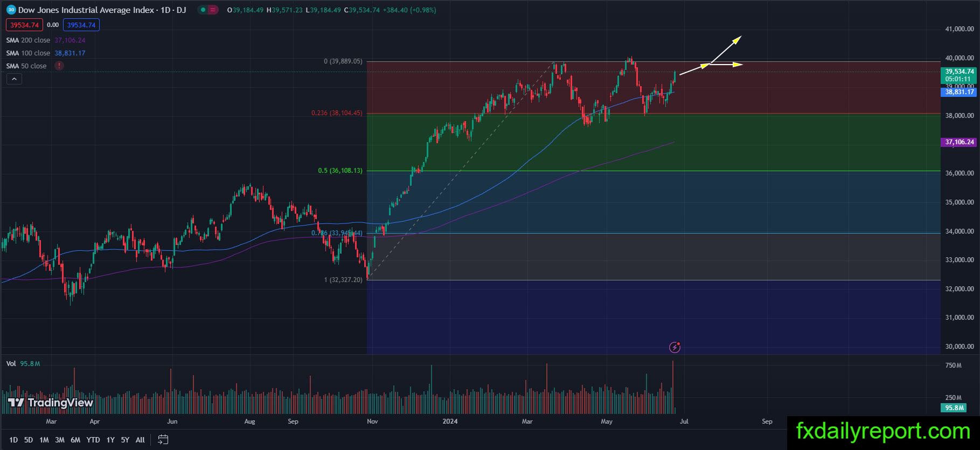Click the red sell price 39534.74 button
Image resolution: width=980 pixels, height=450 pixels.
(x=24, y=25)
